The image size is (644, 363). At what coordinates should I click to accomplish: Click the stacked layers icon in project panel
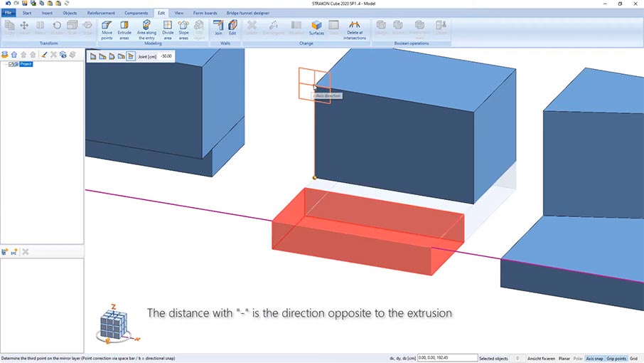click(x=5, y=55)
